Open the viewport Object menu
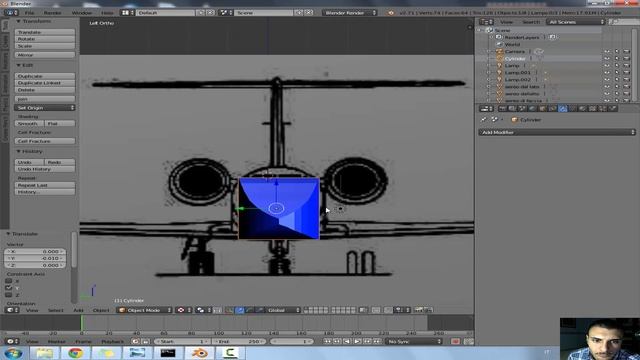This screenshot has height=360, width=640. pyautogui.click(x=100, y=310)
